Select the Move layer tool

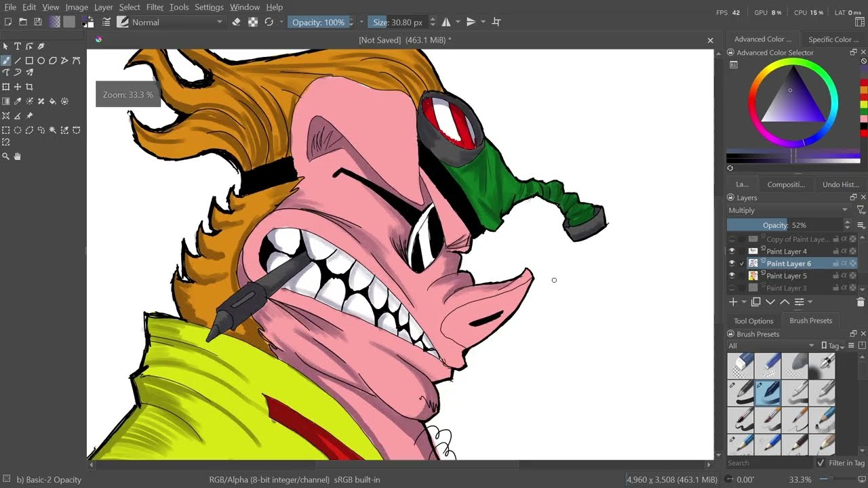(x=18, y=87)
